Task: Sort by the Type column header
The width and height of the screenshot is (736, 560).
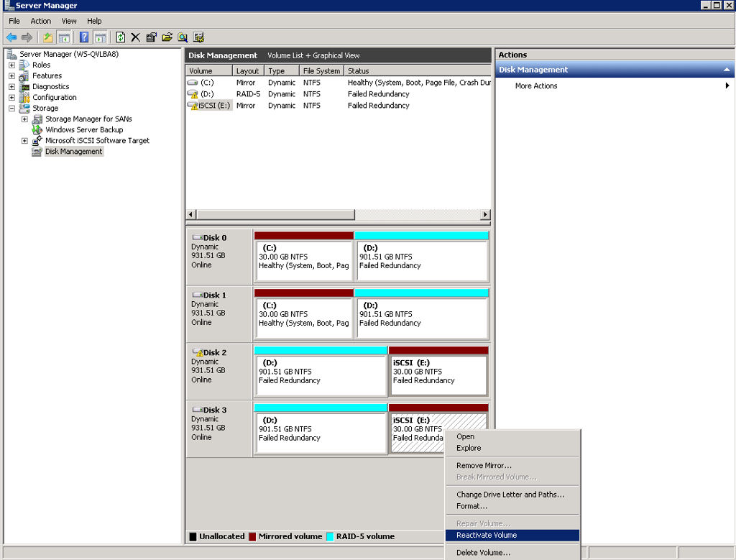Action: (x=282, y=71)
